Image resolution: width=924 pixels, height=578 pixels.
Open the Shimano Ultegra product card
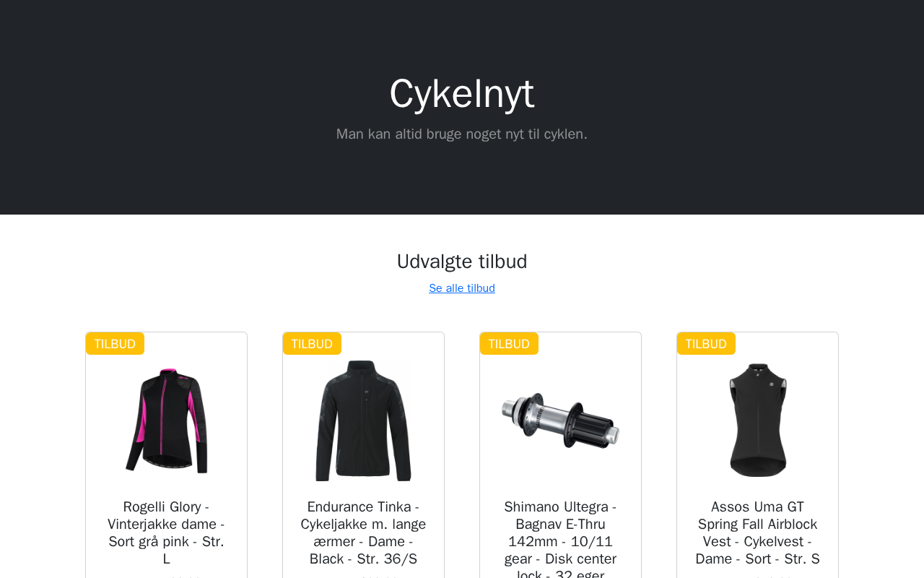560,455
